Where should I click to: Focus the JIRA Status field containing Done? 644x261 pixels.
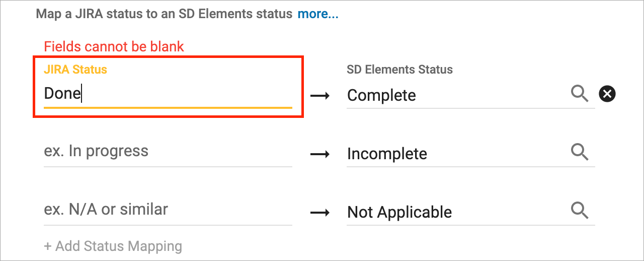pos(168,94)
